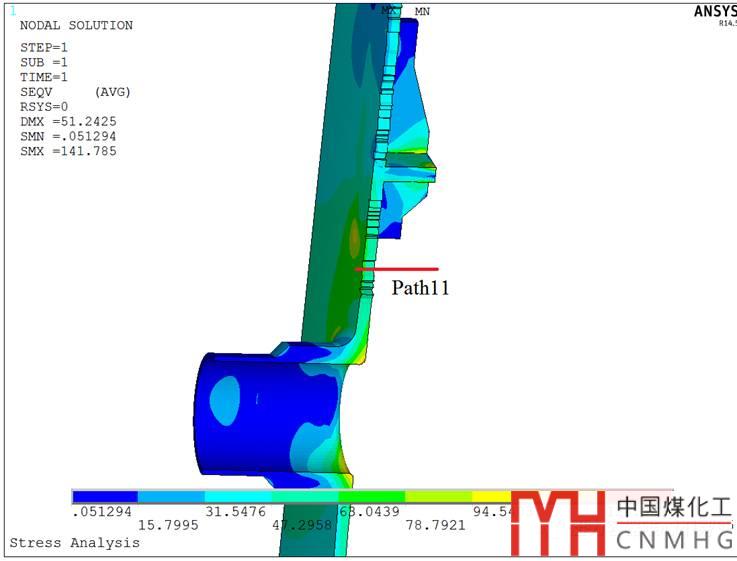Click the ANSYS logo in top-right corner

pyautogui.click(x=714, y=12)
